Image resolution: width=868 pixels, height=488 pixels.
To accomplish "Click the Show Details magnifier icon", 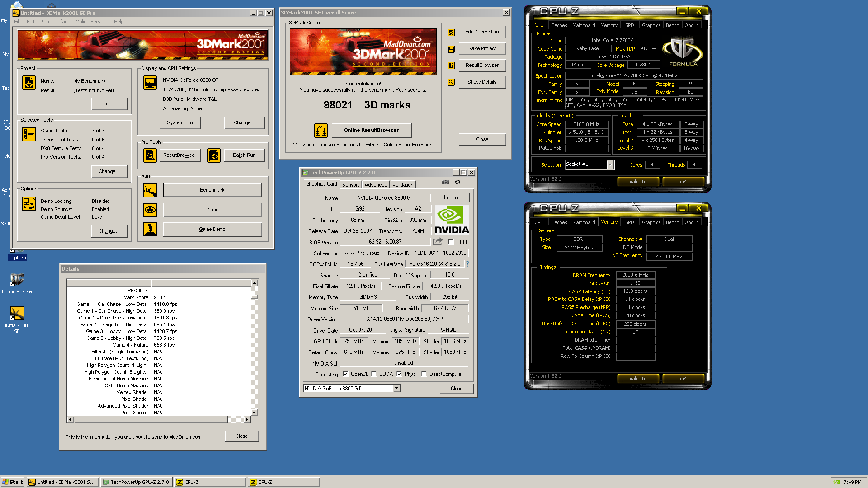I will (451, 82).
